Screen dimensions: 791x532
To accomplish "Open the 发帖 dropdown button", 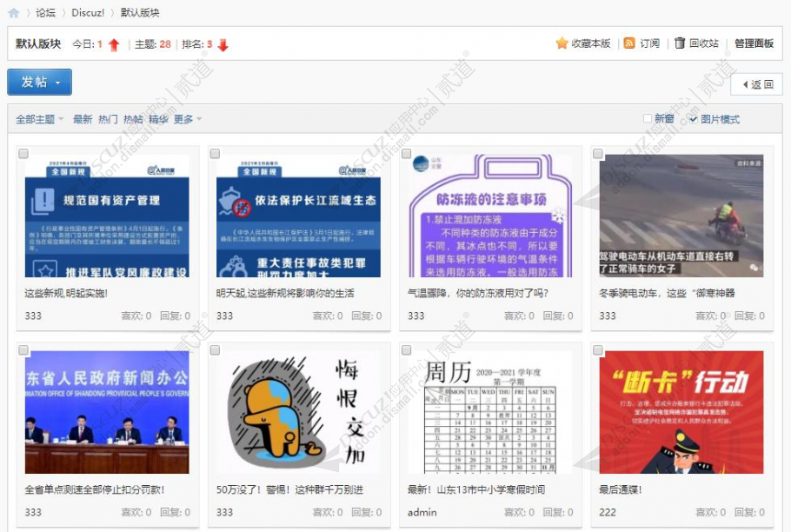I will pos(39,83).
